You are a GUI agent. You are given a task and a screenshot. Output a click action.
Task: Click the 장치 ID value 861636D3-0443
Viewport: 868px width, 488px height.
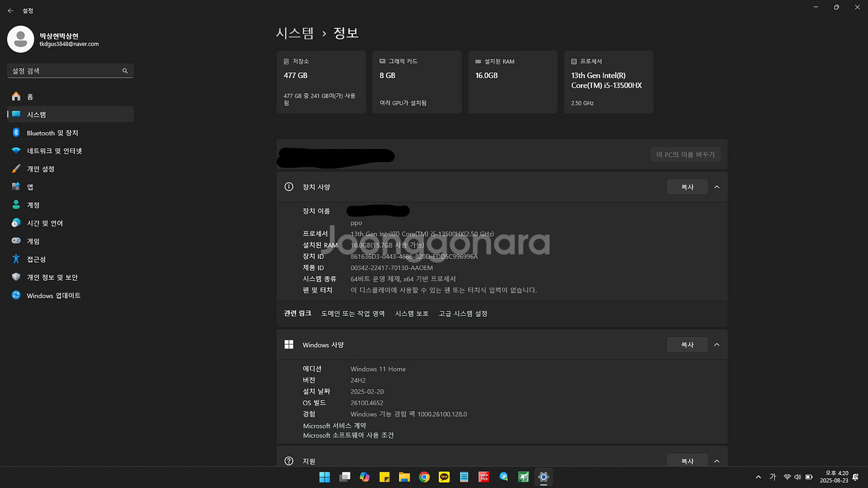pos(414,256)
